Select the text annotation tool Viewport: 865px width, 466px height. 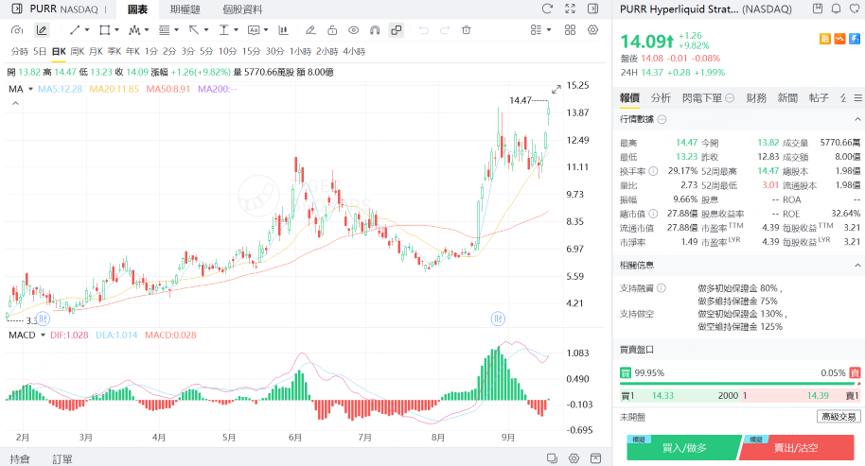tap(253, 30)
